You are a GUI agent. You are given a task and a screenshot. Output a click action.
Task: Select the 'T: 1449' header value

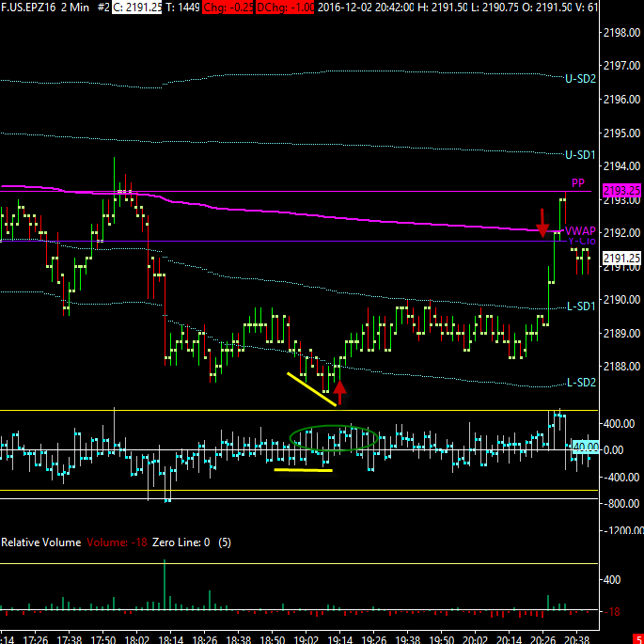[182, 7]
